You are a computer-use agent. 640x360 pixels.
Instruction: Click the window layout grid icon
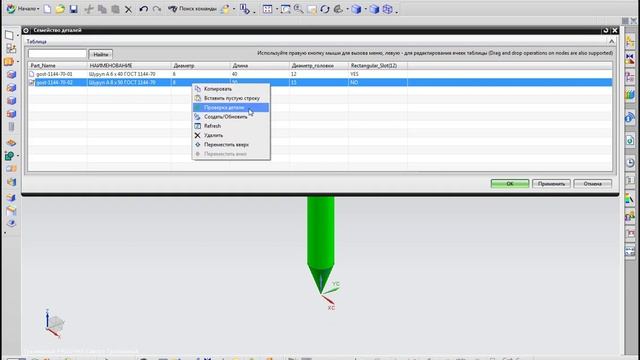(267, 9)
